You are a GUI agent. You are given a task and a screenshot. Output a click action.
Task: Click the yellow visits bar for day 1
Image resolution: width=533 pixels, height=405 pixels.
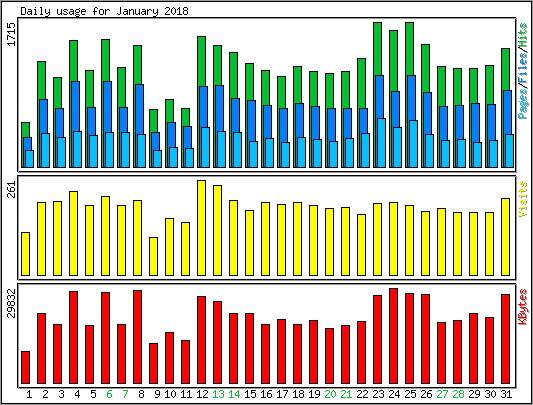tap(25, 254)
